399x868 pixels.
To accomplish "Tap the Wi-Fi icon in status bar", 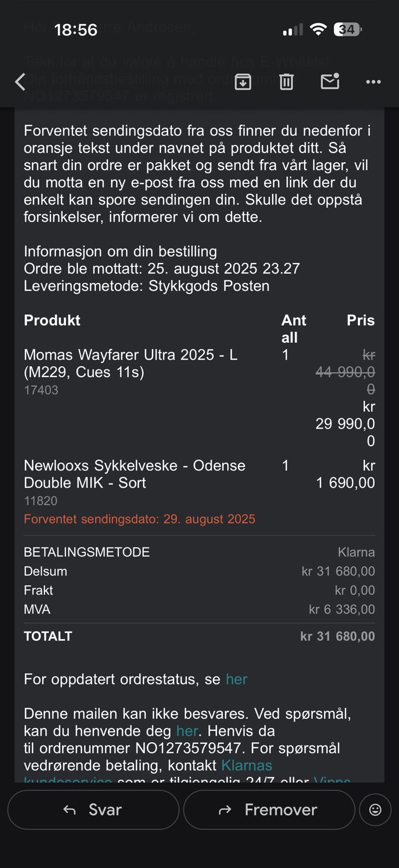I will pos(318,29).
